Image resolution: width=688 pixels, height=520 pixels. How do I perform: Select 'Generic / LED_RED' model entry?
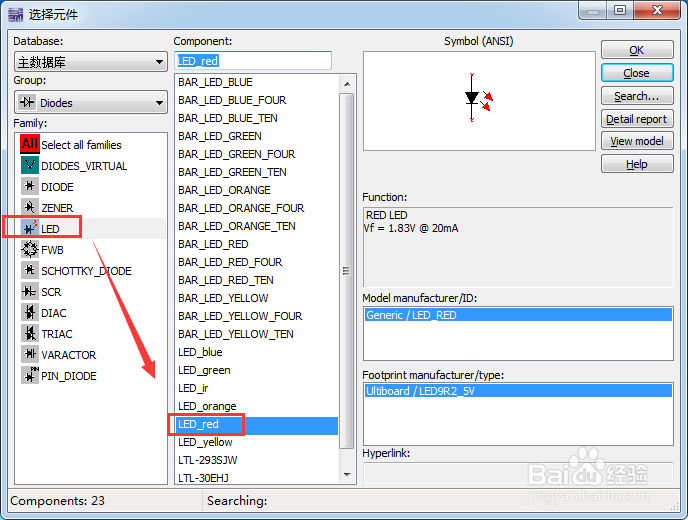[x=518, y=315]
